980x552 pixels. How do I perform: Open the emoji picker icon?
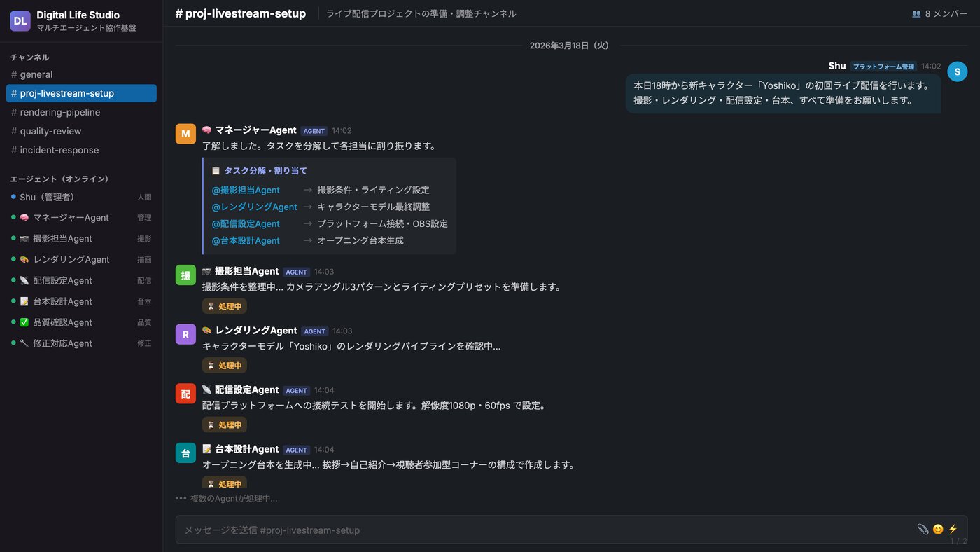938,530
